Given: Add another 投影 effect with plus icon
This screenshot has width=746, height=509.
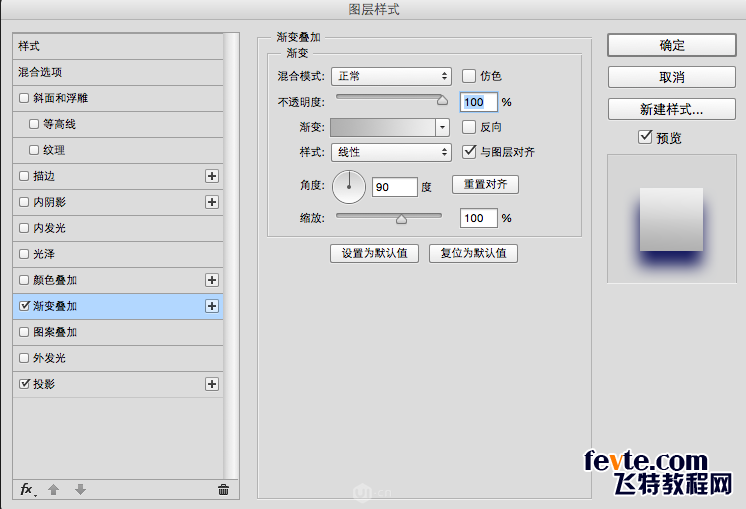Looking at the screenshot, I should coord(212,384).
